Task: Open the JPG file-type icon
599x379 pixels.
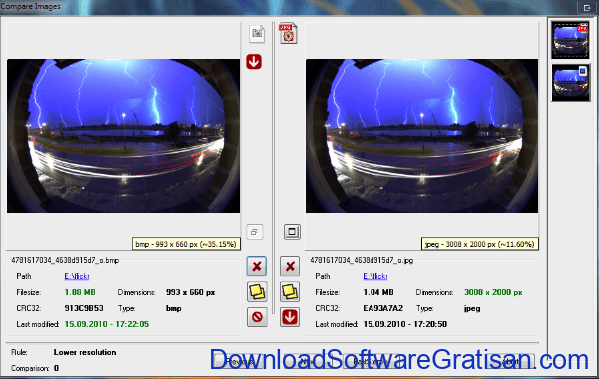Action: pos(288,34)
